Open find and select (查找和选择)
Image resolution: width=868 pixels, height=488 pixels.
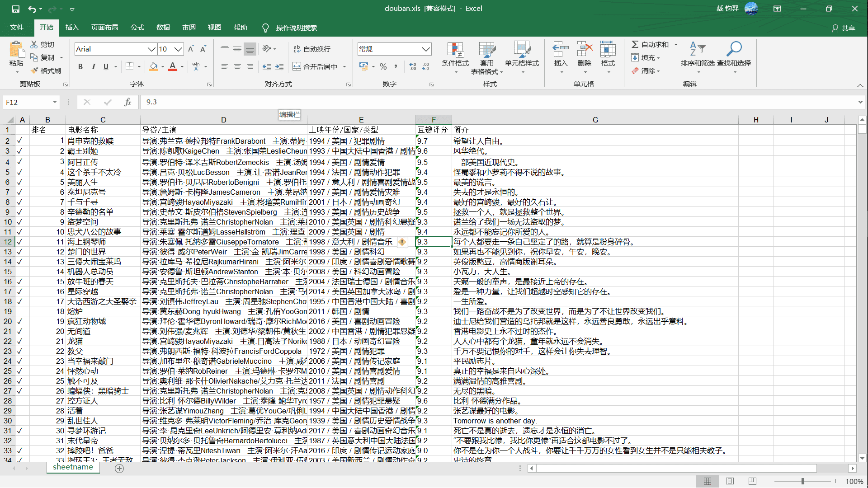[x=734, y=57]
